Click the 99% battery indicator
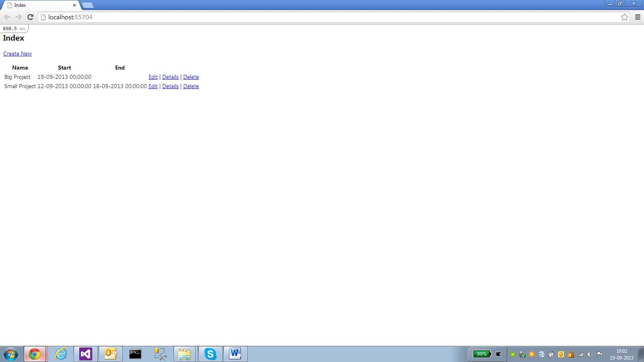This screenshot has width=644, height=362. (x=482, y=354)
